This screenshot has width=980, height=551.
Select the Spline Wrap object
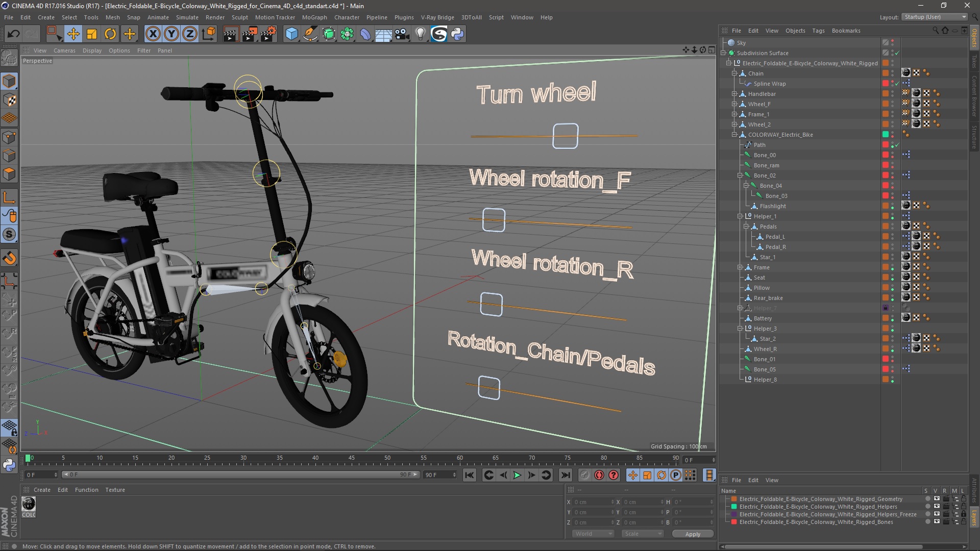click(x=769, y=84)
